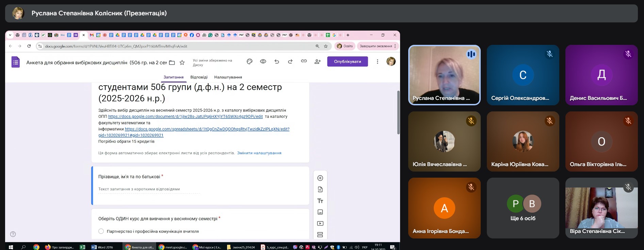Viewport: 644px width, 250px height.
Task: Select Денис Васильович participant tile
Action: click(601, 75)
